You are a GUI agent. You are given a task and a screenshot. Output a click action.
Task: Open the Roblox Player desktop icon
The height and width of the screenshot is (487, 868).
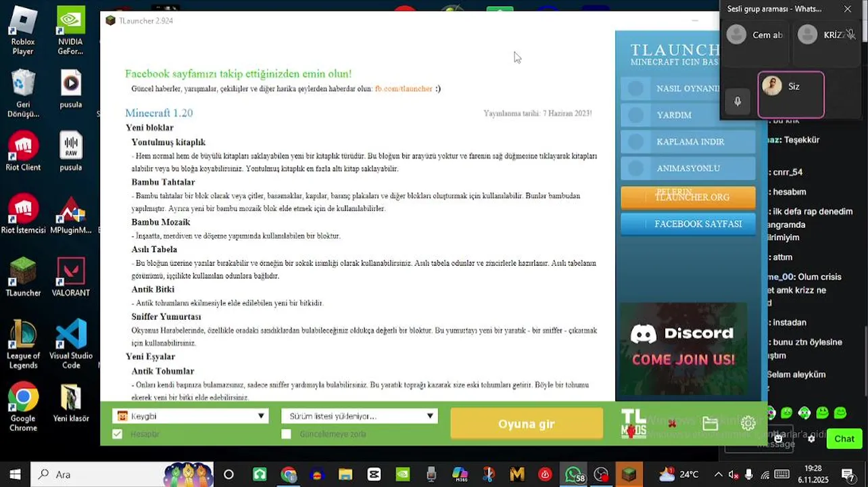pos(23,30)
